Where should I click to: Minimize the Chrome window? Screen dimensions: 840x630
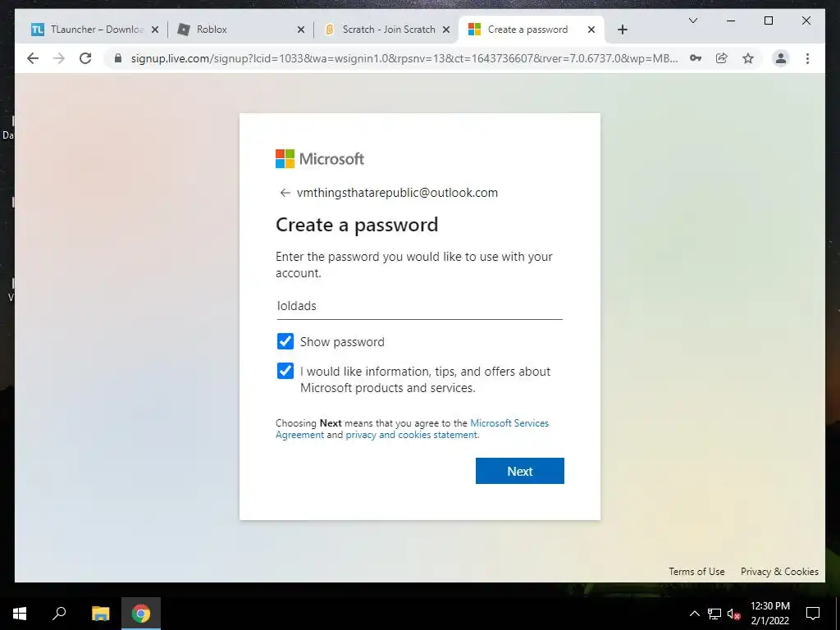click(731, 21)
